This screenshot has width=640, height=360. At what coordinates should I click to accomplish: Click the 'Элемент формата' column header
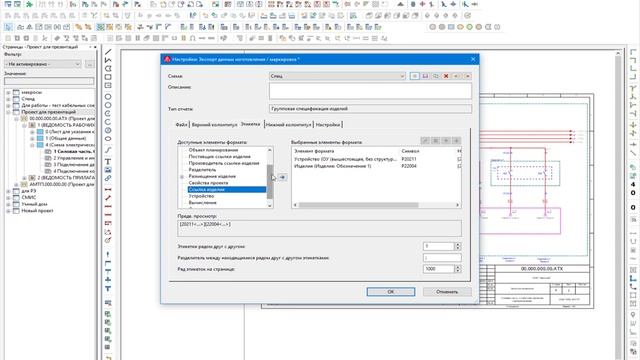coord(314,151)
